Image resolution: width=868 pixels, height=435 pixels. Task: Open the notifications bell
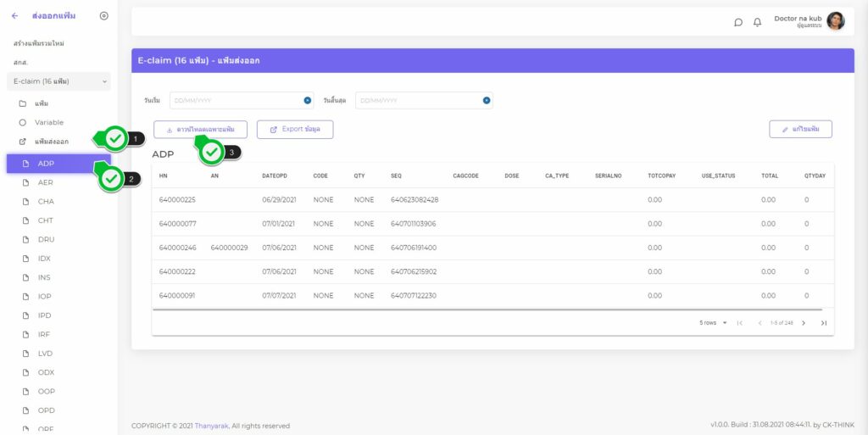[757, 22]
